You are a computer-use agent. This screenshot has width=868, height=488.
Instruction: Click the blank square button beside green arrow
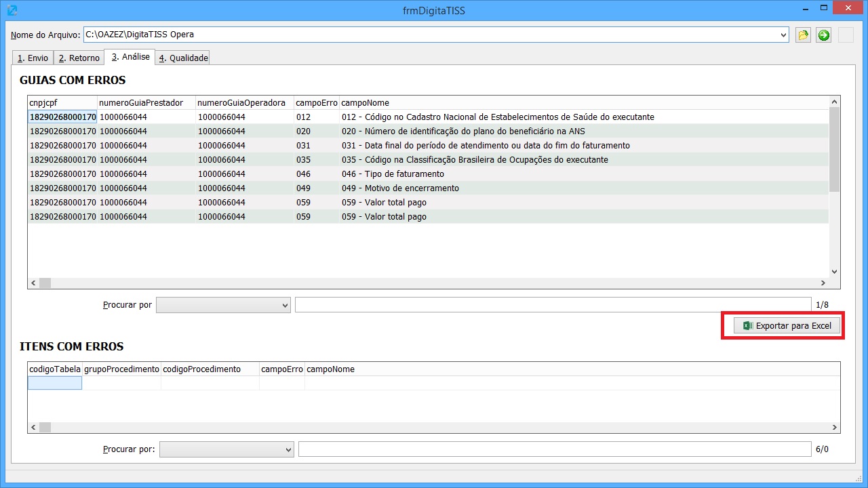(x=846, y=35)
